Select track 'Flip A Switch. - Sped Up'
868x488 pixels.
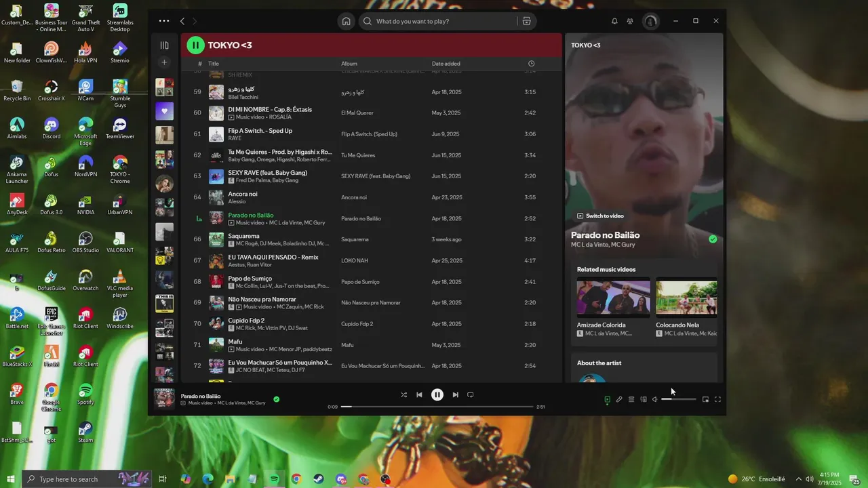coord(371,134)
